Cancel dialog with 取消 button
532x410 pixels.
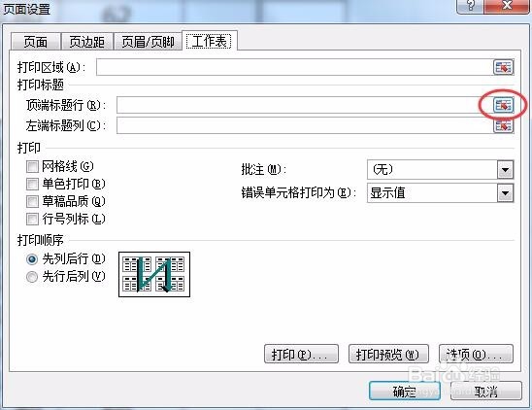(485, 391)
